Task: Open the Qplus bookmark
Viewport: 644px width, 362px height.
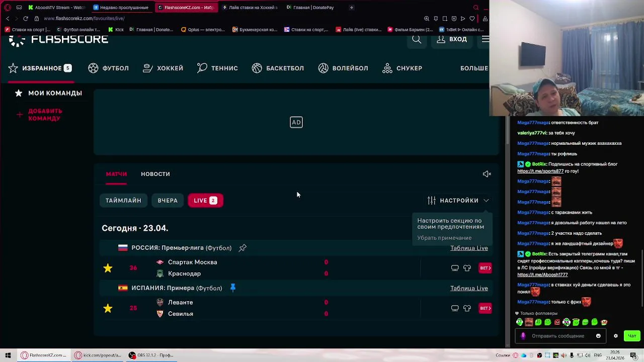Action: coord(202,30)
